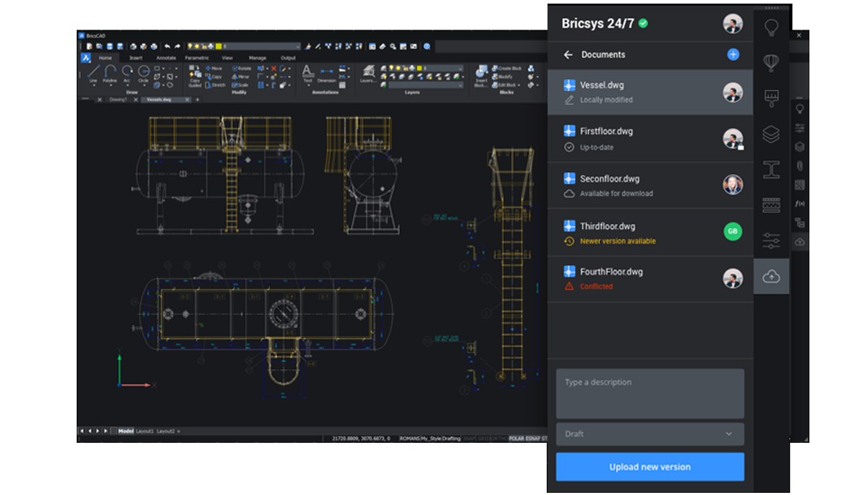Open the compositions panel icon in the sidebar

771,205
